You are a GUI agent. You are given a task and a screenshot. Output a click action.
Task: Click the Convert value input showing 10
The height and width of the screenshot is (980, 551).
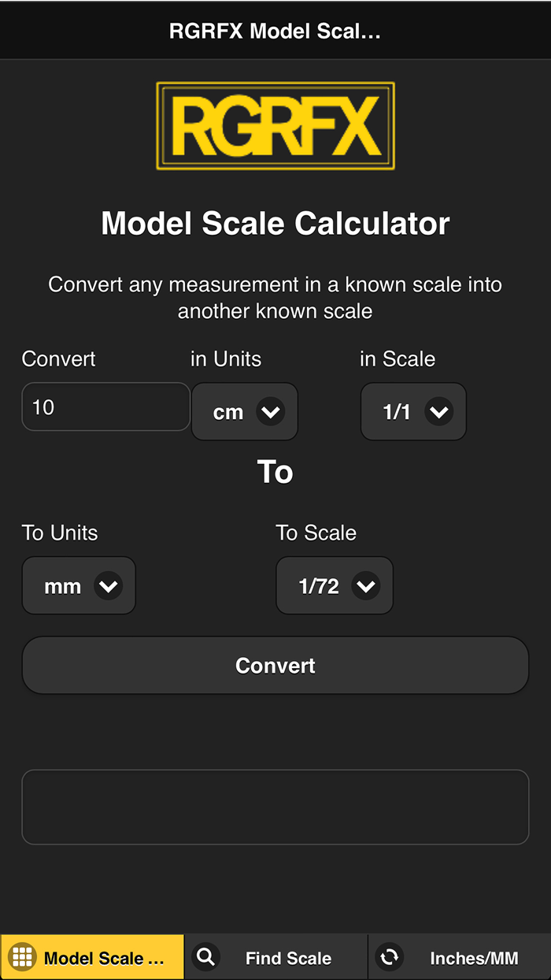click(x=105, y=406)
